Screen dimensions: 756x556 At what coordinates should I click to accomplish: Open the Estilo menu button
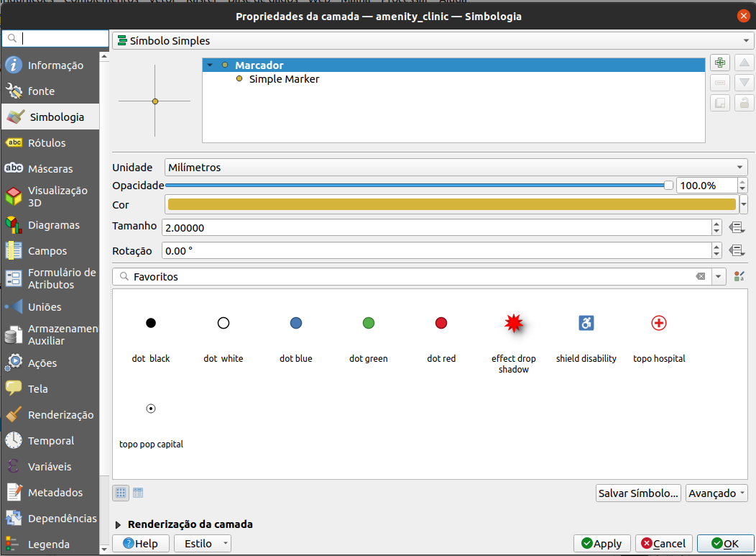[203, 544]
